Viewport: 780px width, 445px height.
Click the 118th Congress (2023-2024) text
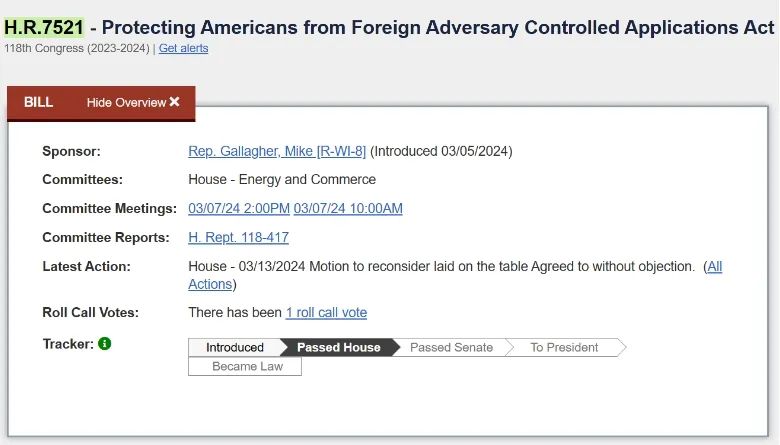pyautogui.click(x=77, y=48)
